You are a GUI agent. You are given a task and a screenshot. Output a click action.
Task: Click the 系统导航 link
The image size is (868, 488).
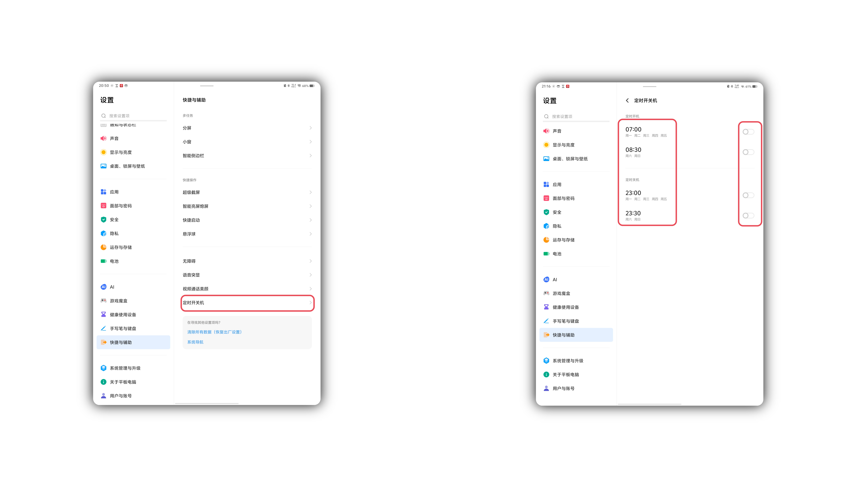195,342
